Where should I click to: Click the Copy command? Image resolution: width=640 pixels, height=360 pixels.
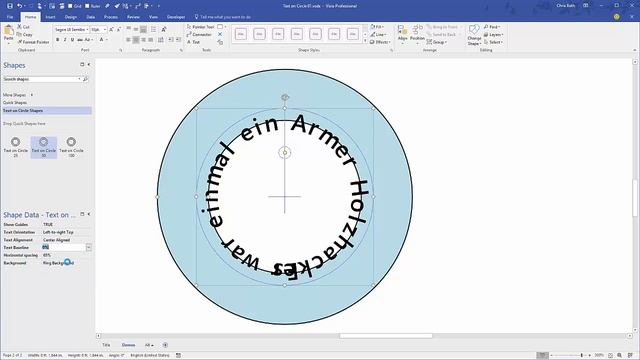pyautogui.click(x=24, y=34)
